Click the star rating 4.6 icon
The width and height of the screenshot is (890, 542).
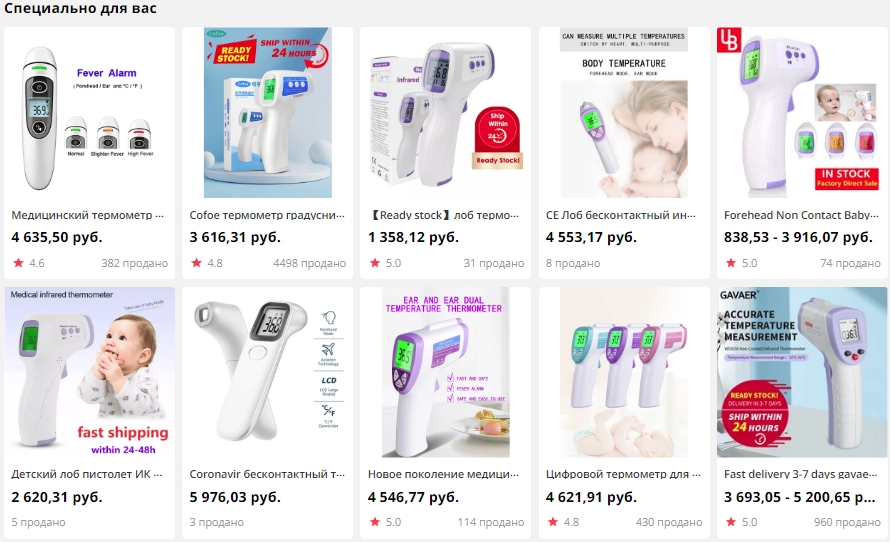(x=19, y=263)
